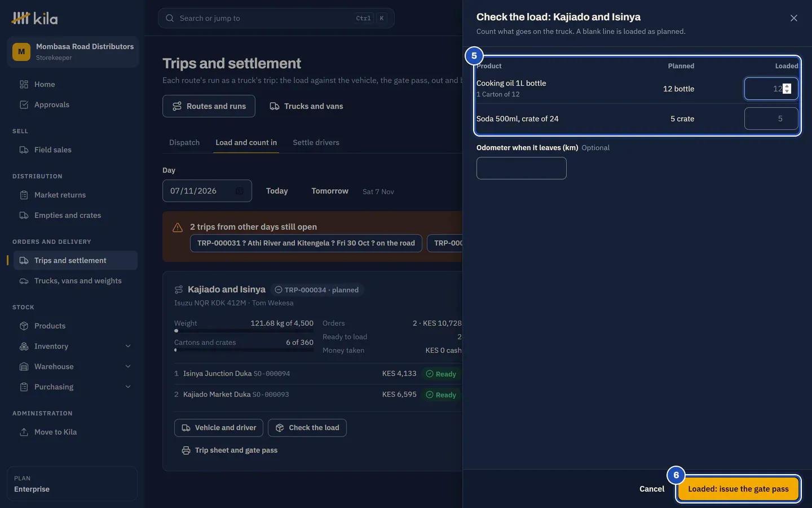Open Trips and settlement sidebar item
Viewport: 812px width, 508px height.
click(x=76, y=260)
